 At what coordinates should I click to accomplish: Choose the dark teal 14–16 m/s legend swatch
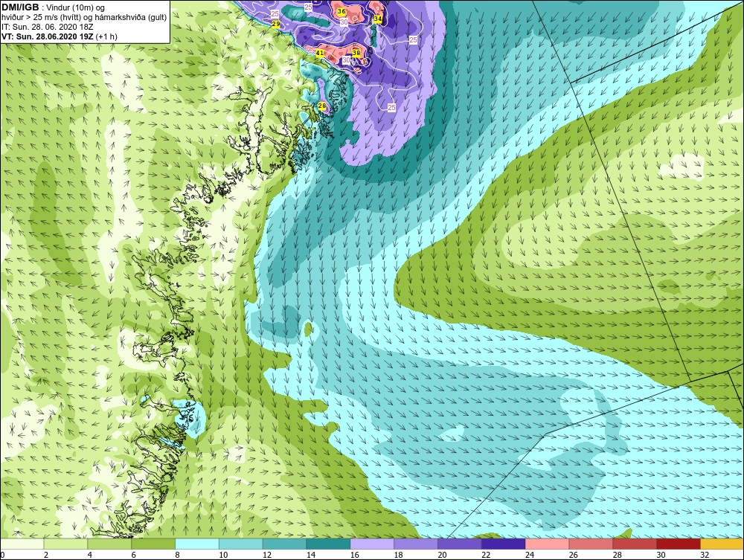pyautogui.click(x=328, y=544)
